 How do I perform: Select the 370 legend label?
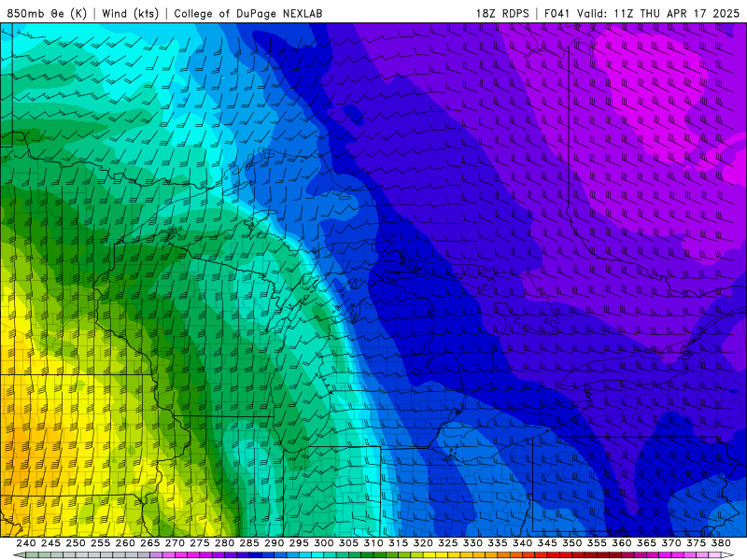(671, 543)
